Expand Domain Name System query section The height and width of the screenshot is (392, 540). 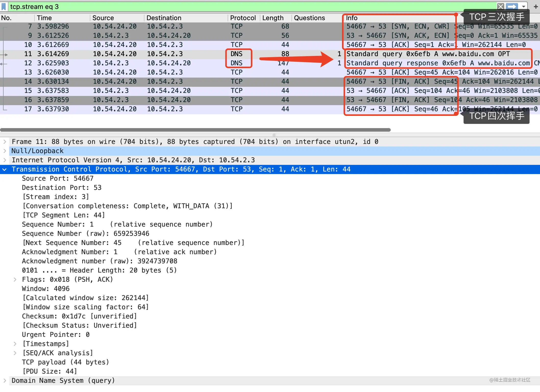[x=5, y=381]
